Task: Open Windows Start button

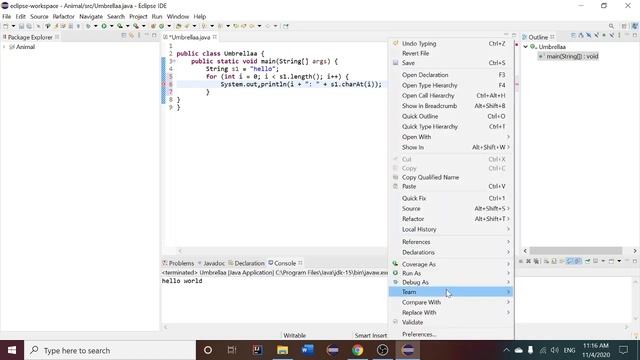Action: [x=12, y=350]
